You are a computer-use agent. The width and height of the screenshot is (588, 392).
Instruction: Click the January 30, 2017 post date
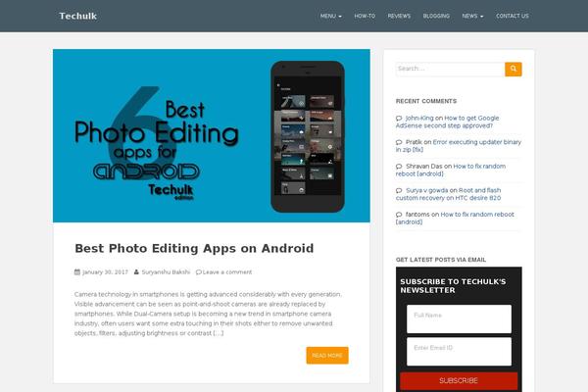[x=106, y=272]
